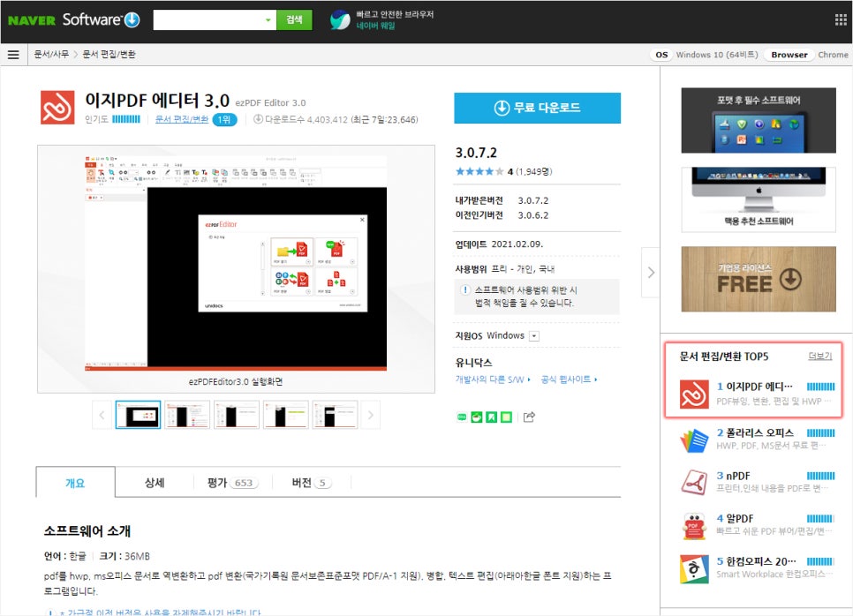
Task: Click the green Line share icon
Action: click(x=461, y=417)
